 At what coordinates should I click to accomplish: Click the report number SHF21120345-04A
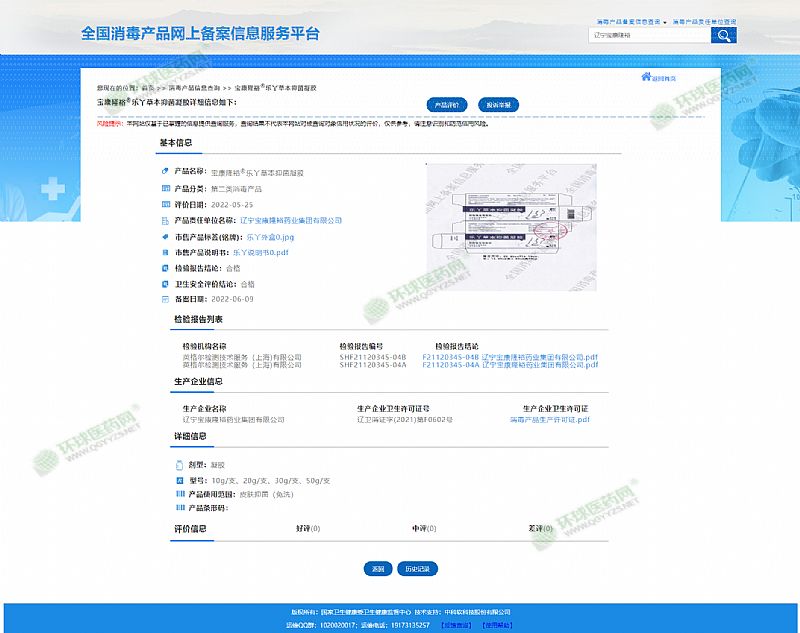pos(373,365)
